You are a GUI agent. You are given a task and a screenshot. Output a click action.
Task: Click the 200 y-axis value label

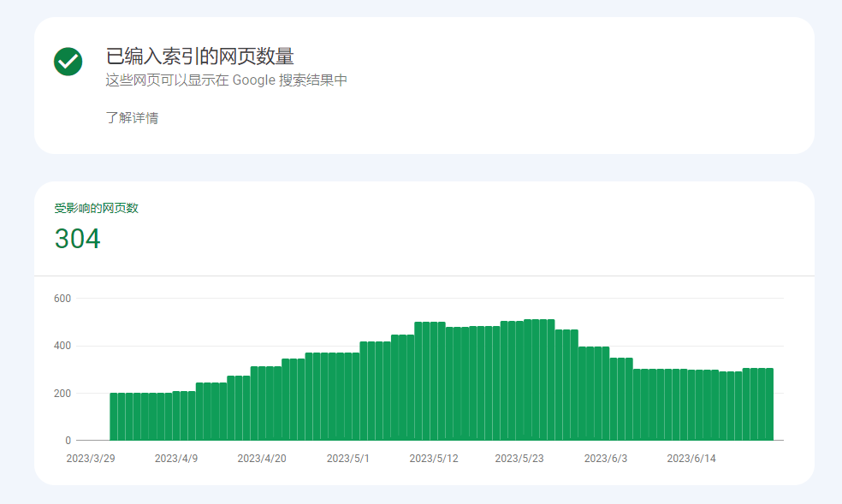coord(62,394)
